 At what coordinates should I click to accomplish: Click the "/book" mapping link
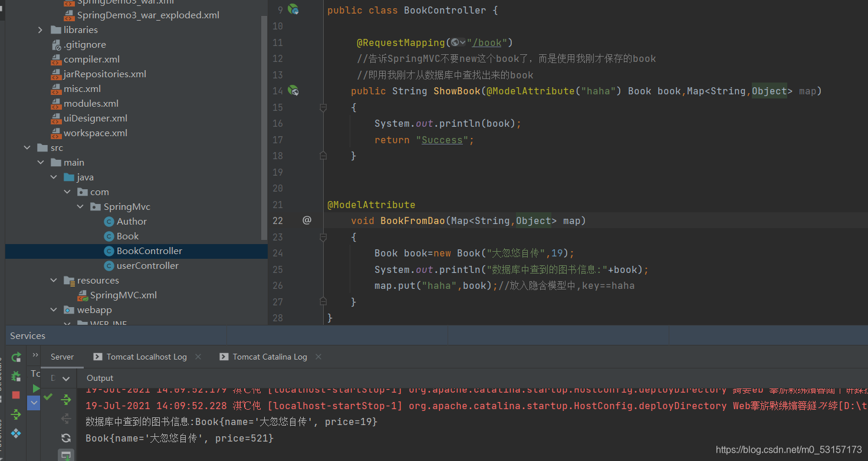pyautogui.click(x=487, y=42)
